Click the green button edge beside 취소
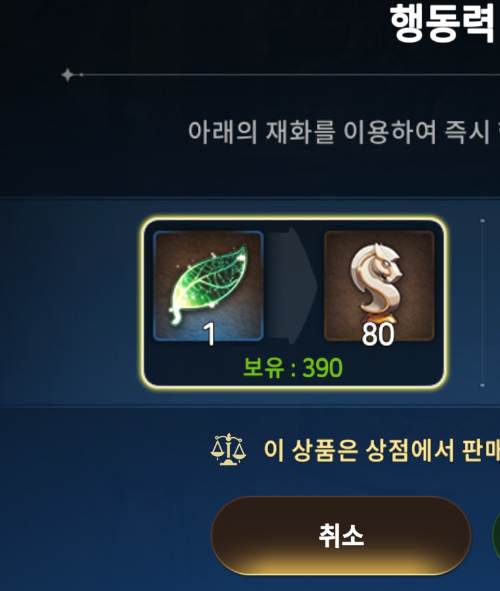500x591 pixels. coord(496,535)
